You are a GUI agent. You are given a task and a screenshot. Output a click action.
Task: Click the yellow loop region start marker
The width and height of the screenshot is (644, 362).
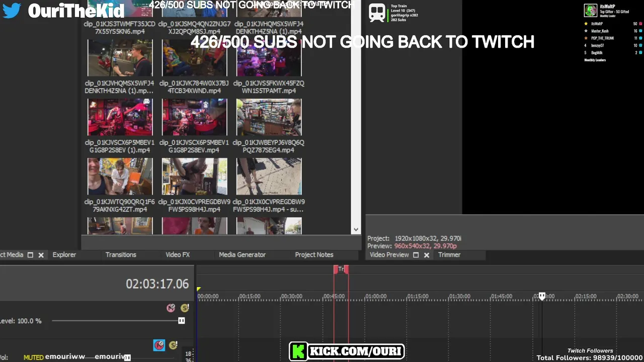click(x=199, y=289)
